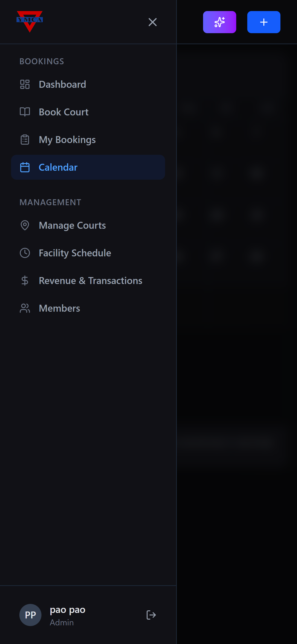The height and width of the screenshot is (644, 297).
Task: Open Manage Courts
Action: [x=88, y=225]
